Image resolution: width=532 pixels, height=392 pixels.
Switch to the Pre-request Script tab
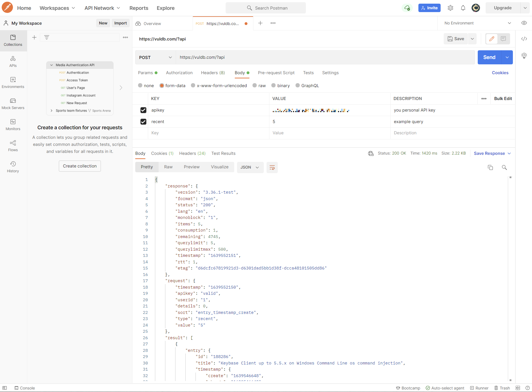point(276,73)
